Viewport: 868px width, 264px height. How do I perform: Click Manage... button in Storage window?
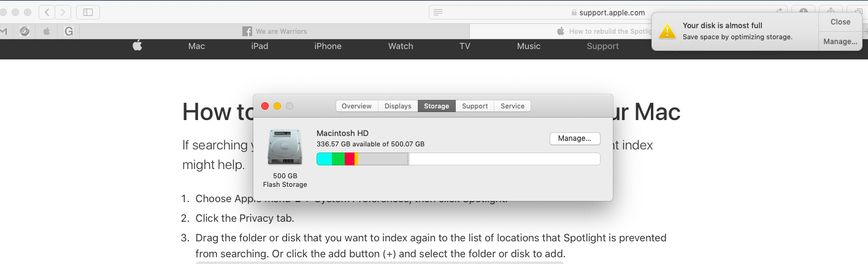pos(575,138)
